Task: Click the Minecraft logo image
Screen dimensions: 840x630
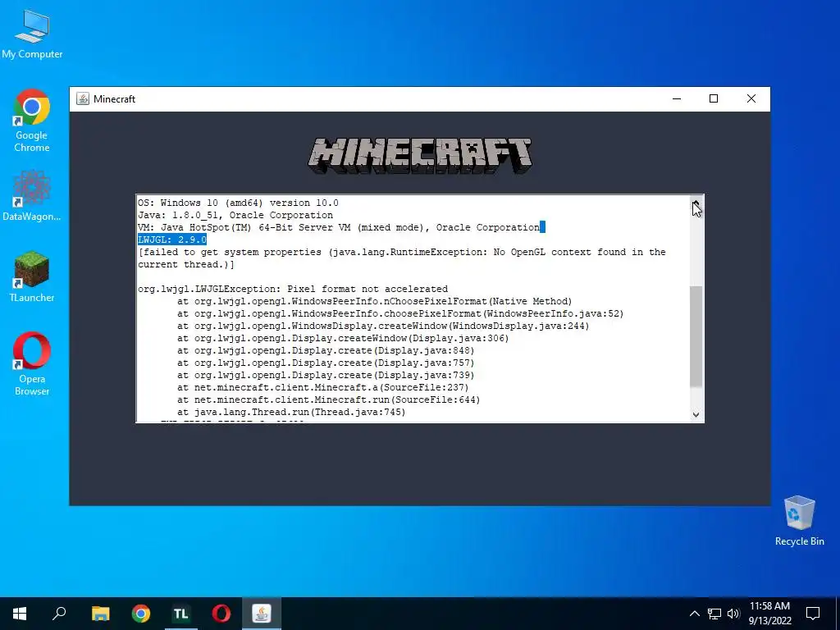Action: [420, 155]
